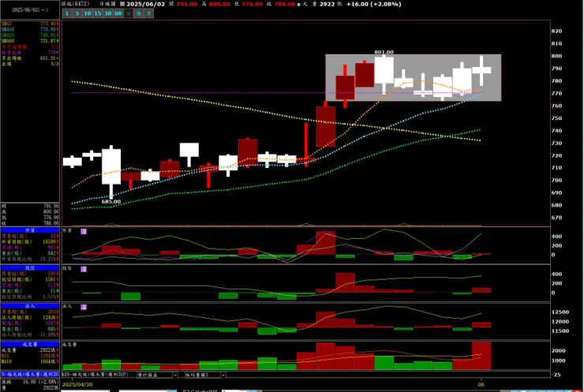Click the close price 786.00 in header
Screen dimensions: 584x392
point(285,4)
